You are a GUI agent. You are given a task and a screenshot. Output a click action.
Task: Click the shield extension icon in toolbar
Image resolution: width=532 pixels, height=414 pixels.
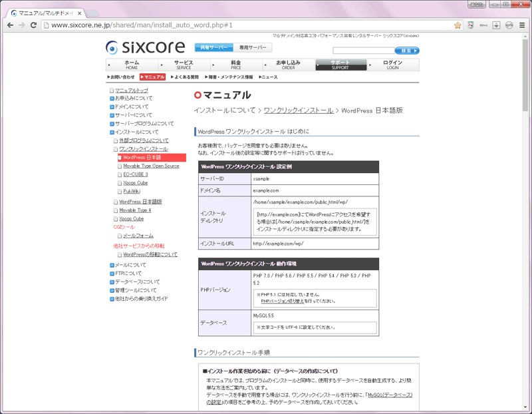click(x=471, y=25)
